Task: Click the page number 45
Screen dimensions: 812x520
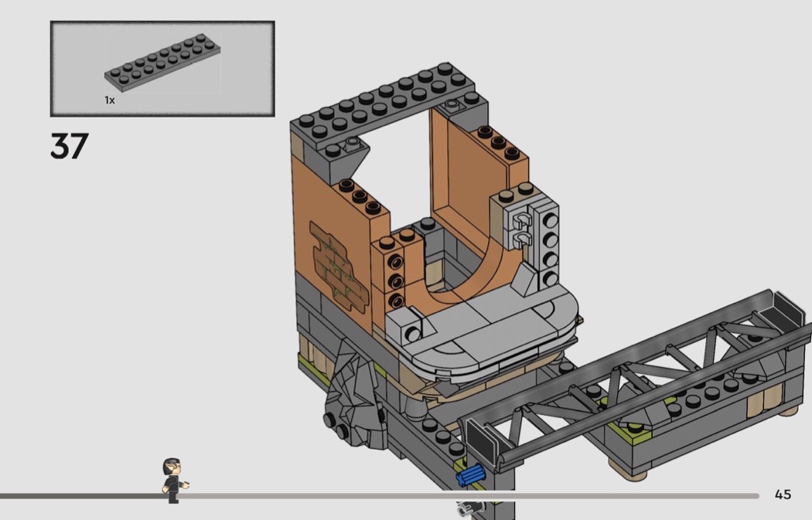Action: (x=783, y=495)
